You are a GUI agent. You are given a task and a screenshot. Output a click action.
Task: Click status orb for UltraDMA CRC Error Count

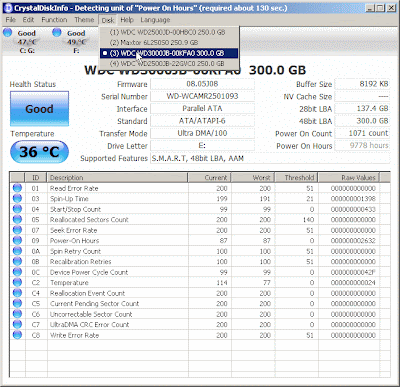click(17, 324)
